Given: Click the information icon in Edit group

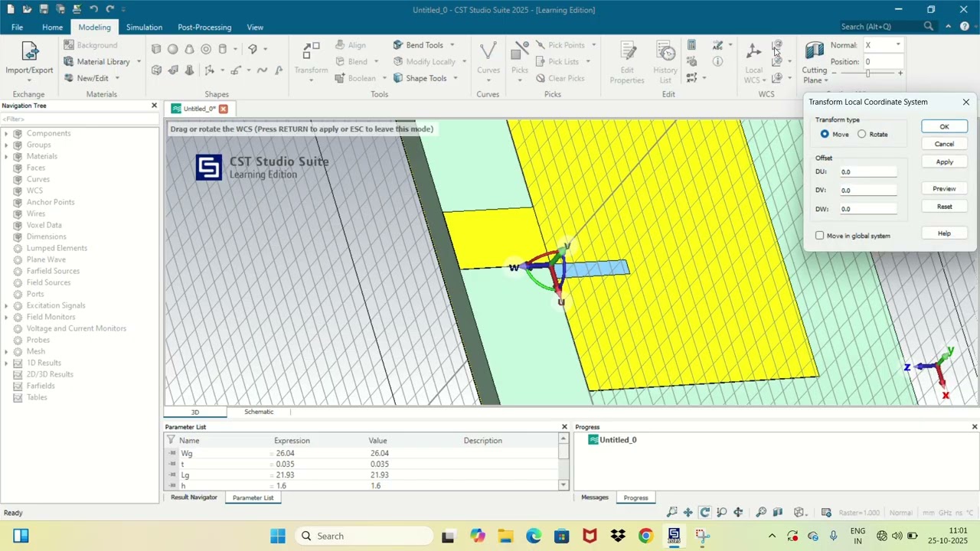Looking at the screenshot, I should [718, 61].
